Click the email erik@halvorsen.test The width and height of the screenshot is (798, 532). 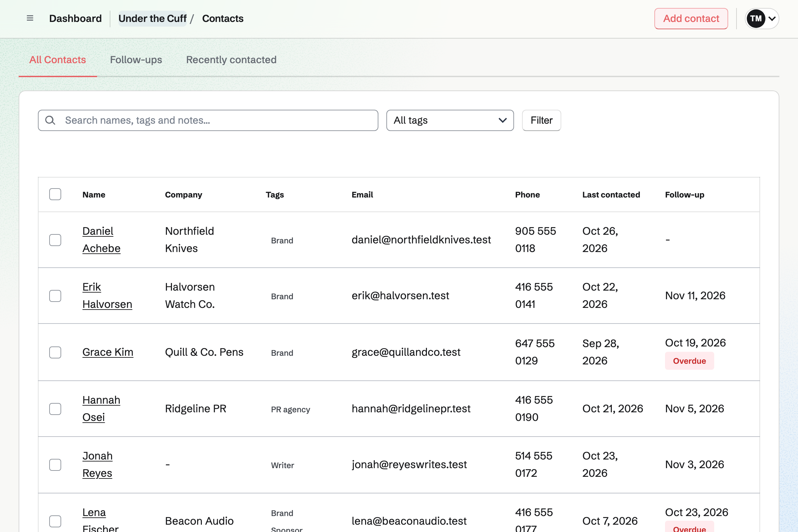click(x=400, y=296)
